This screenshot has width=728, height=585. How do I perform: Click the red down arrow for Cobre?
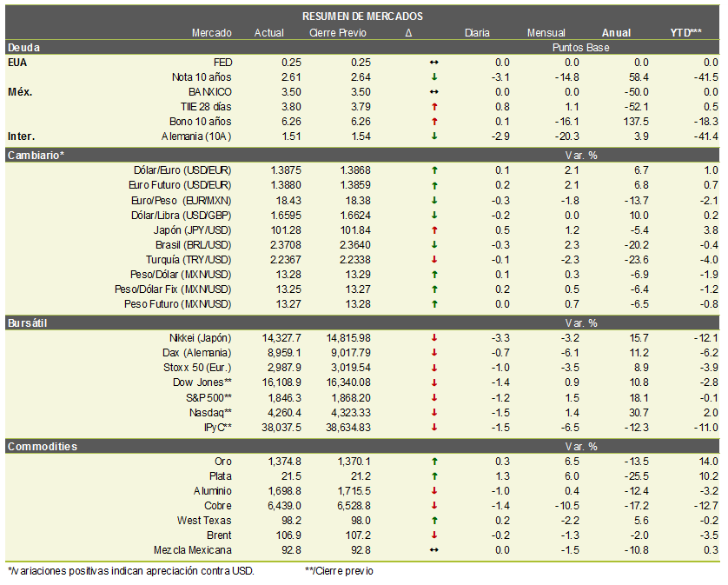[x=434, y=506]
